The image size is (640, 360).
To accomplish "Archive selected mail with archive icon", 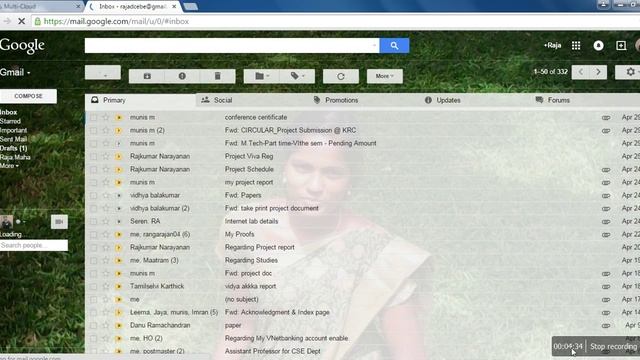I will [x=147, y=76].
